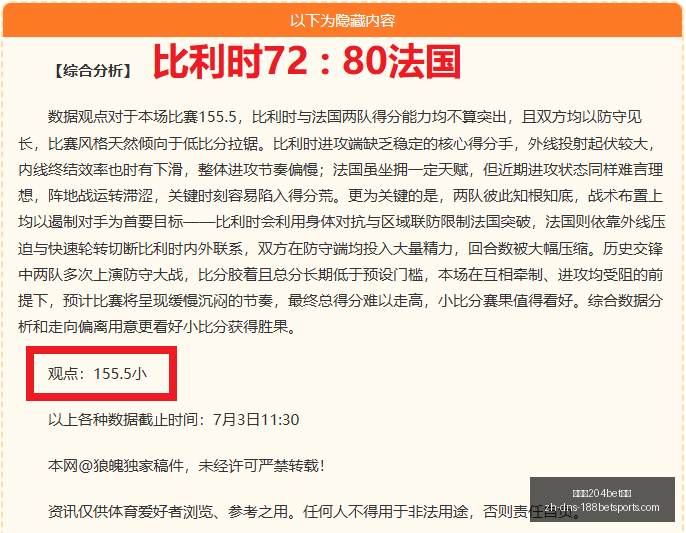Click the orange header '以下为隐藏内容'
686x533 pixels.
click(343, 21)
